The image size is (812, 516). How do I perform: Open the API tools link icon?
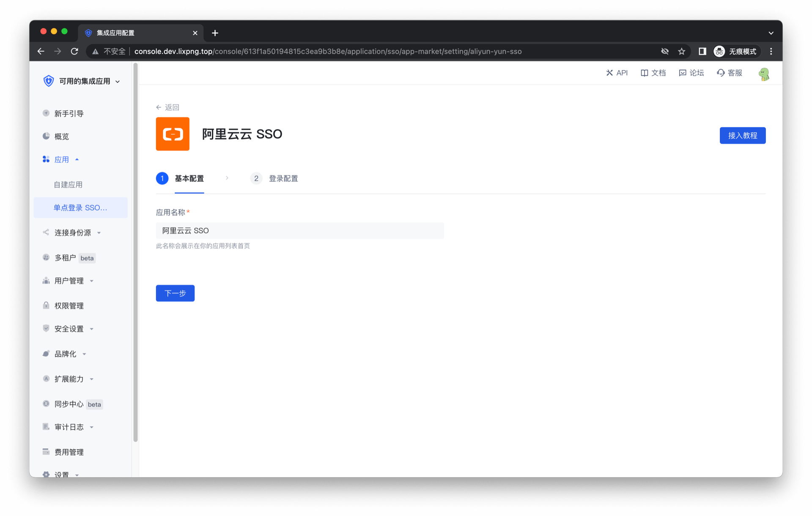coord(609,73)
